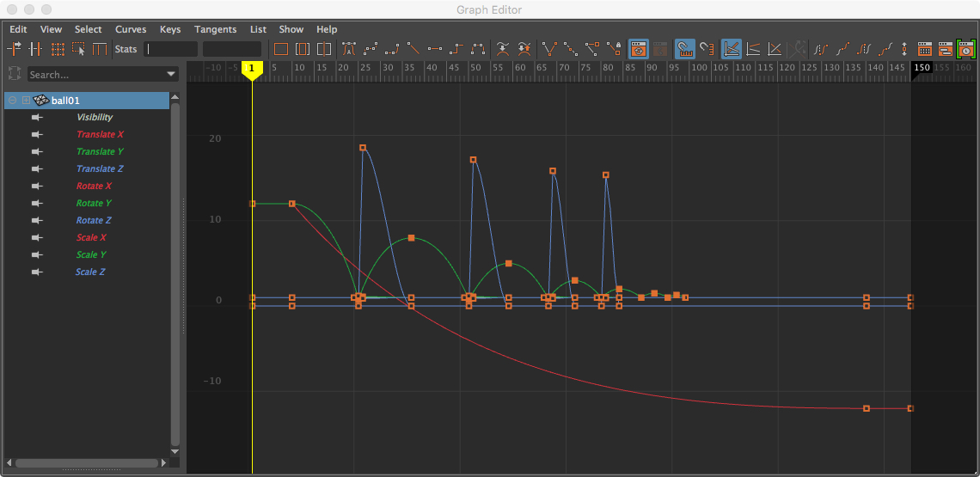Set Auto tangents on selected keys
Screen dimensions: 980x477
(x=349, y=49)
